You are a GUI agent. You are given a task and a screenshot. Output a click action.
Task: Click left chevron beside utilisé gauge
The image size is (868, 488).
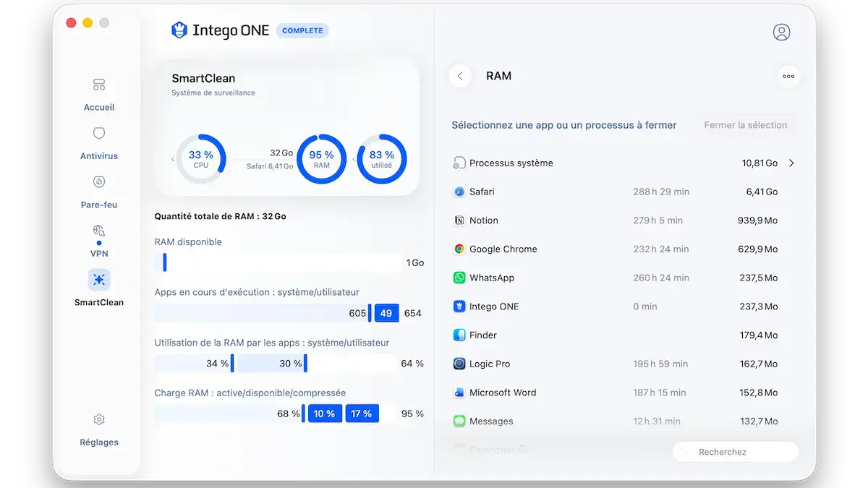click(354, 159)
